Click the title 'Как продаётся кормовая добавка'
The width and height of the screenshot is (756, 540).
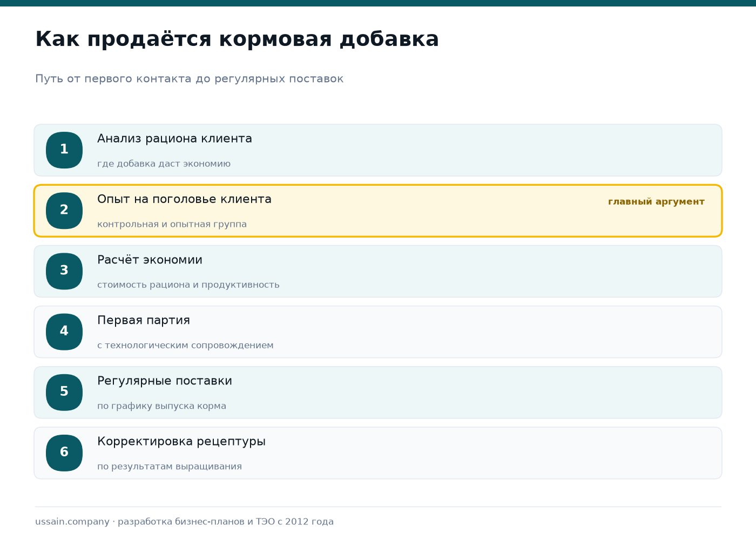(237, 39)
